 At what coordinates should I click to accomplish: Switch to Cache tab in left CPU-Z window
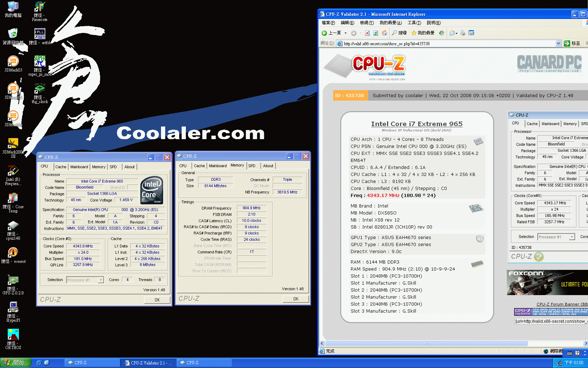61,167
